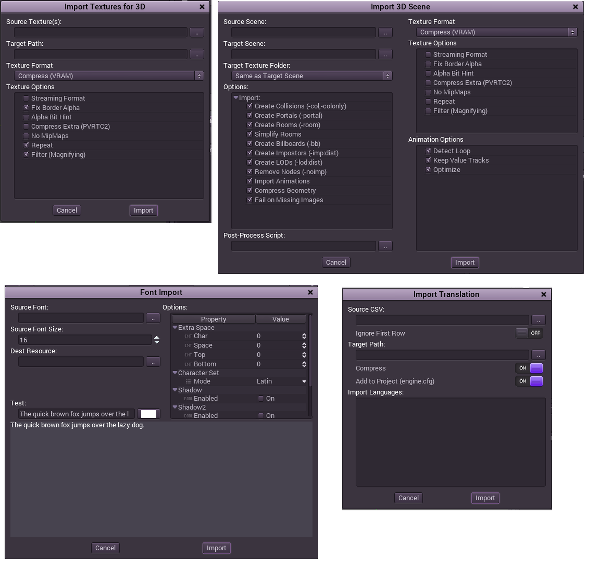This screenshot has width=600, height=569.
Task: Browse for Source Texture in Import Textures dialog
Action: pyautogui.click(x=197, y=32)
